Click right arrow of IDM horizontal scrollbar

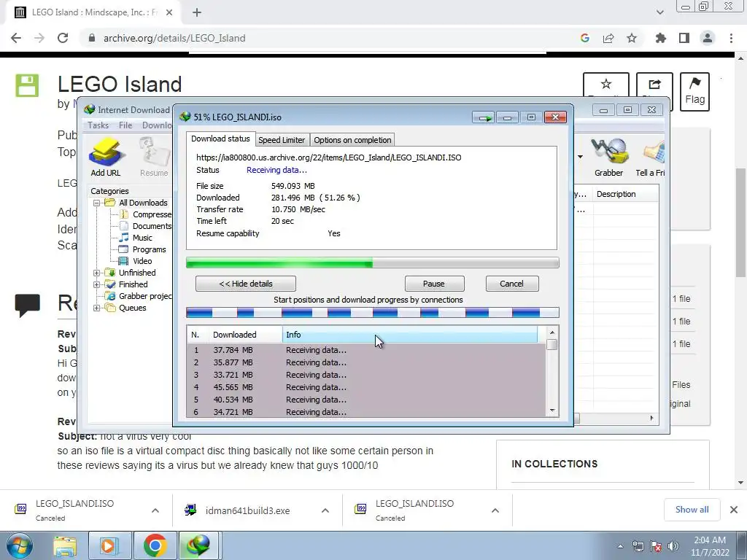[651, 418]
